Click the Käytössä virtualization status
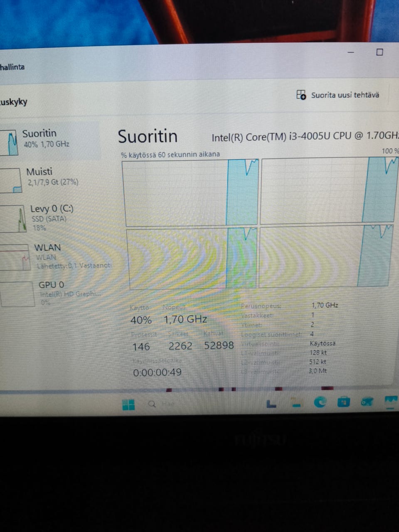The image size is (399, 532). coord(323,344)
